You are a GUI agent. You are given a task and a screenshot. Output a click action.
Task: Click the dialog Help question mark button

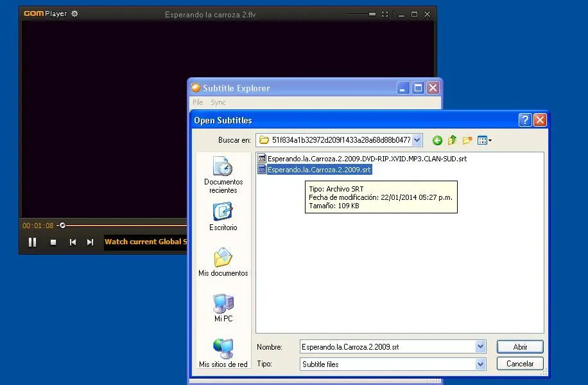pos(525,120)
